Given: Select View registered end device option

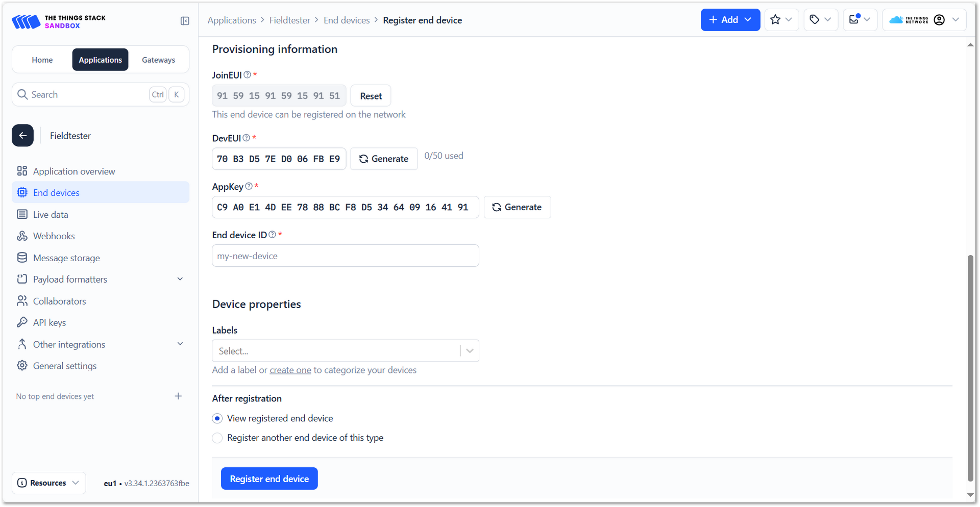Looking at the screenshot, I should click(x=217, y=419).
